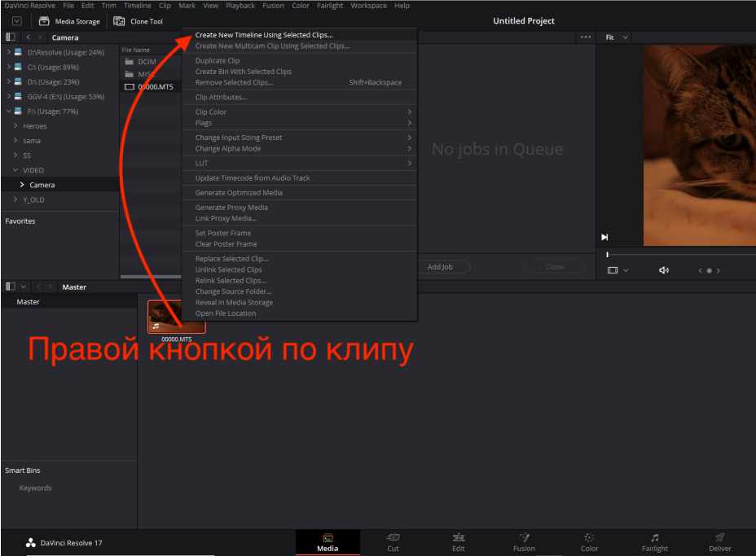The image size is (756, 556).
Task: Open the Media Storage panel icon
Action: click(44, 21)
